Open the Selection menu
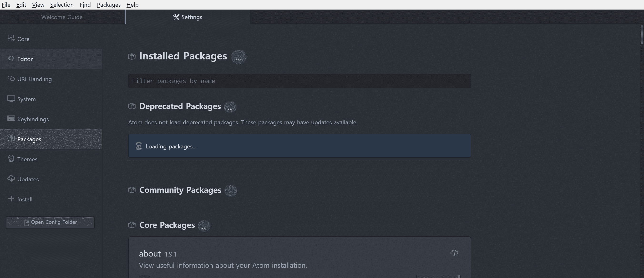Image resolution: width=644 pixels, height=278 pixels. point(62,5)
